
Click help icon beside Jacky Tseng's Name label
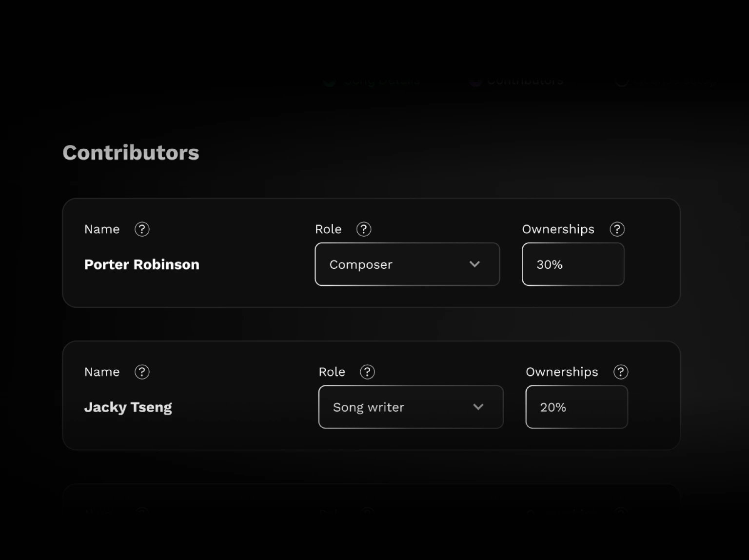click(x=142, y=372)
